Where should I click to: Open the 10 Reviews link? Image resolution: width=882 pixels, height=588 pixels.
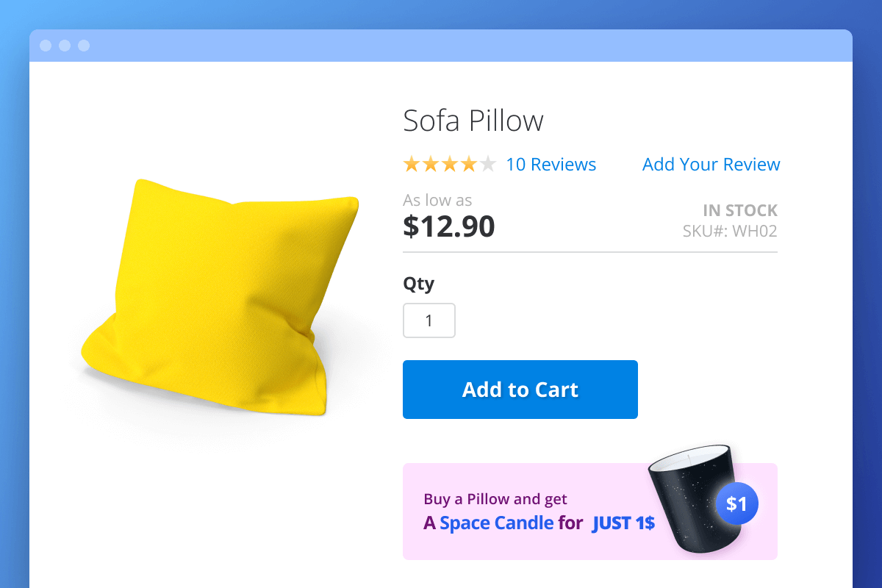[551, 165]
